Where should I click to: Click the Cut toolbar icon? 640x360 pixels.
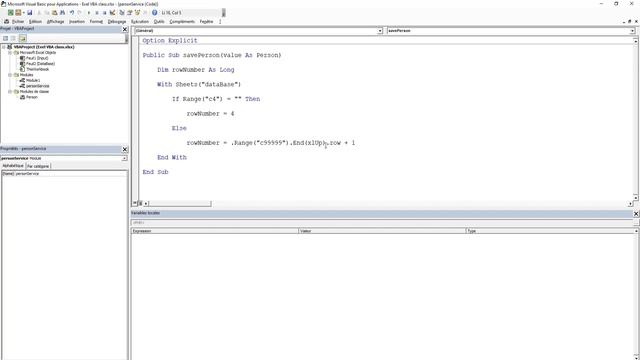coord(39,13)
